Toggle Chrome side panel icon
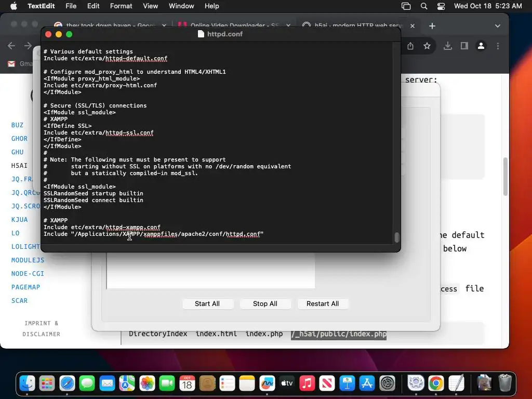The height and width of the screenshot is (399, 532). (464, 46)
